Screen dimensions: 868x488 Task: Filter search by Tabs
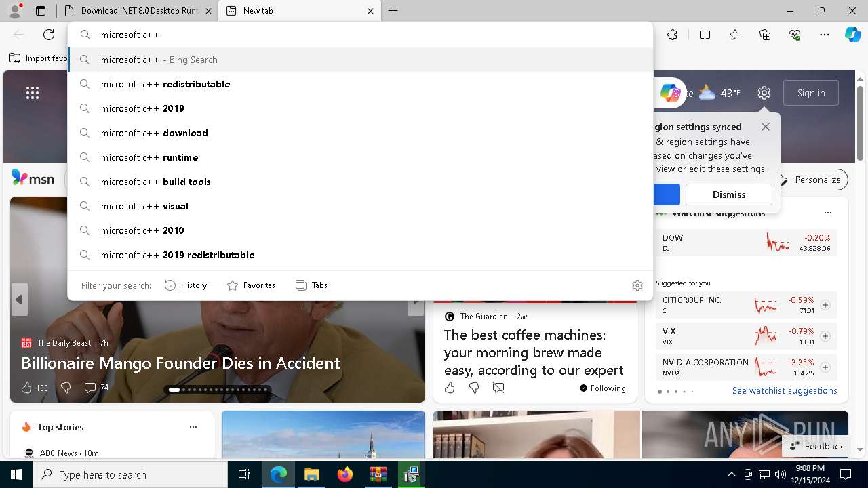click(311, 285)
